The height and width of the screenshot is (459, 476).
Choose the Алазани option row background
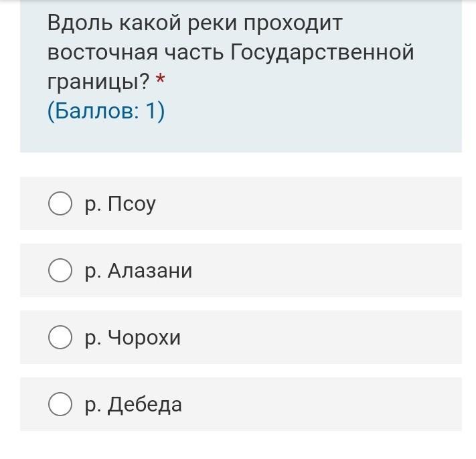coord(241,270)
